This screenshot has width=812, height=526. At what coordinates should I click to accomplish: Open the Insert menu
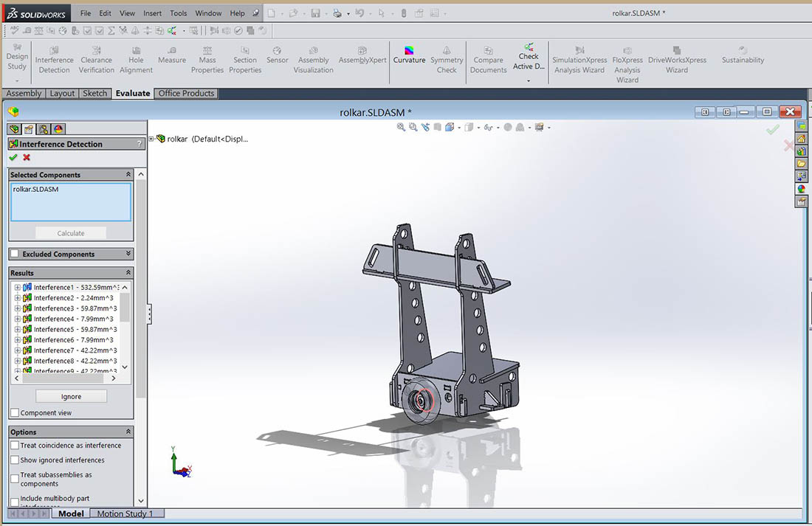point(152,13)
